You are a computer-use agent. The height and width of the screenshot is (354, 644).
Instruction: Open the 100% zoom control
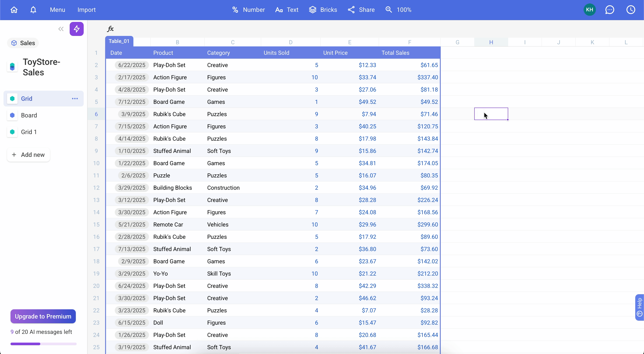click(398, 10)
